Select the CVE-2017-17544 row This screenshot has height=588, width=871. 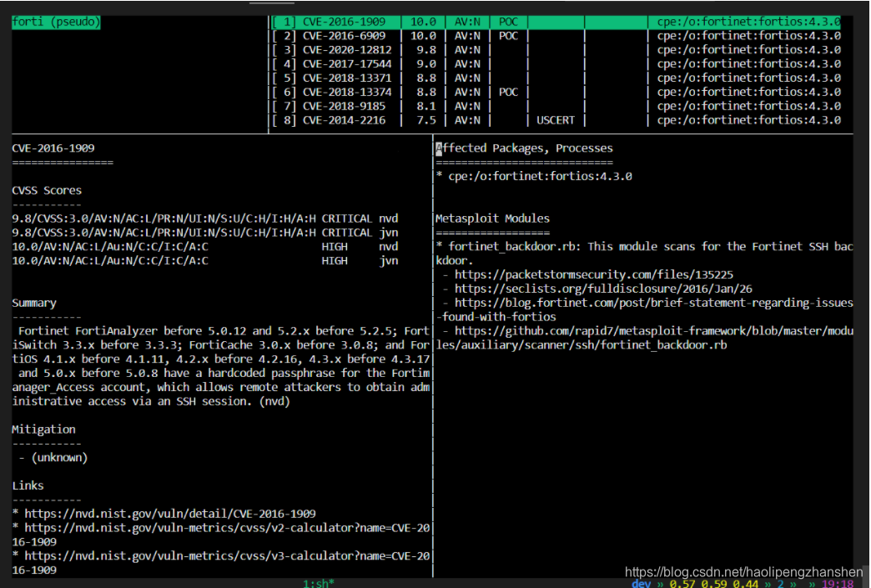click(556, 64)
